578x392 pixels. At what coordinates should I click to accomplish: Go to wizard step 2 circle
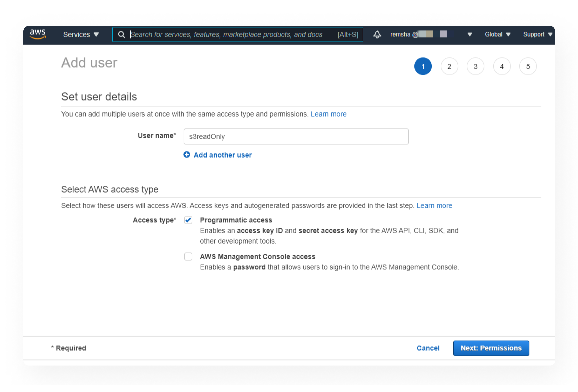tap(449, 66)
